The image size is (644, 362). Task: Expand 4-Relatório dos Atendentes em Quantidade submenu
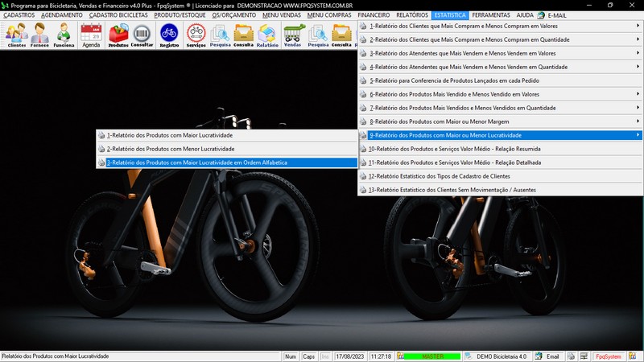pyautogui.click(x=500, y=67)
